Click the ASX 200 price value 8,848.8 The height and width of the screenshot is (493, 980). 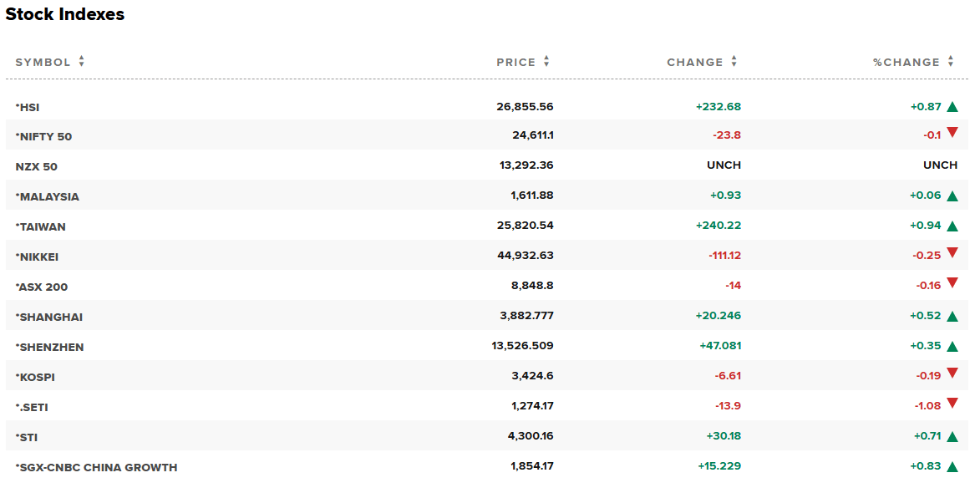pyautogui.click(x=532, y=286)
